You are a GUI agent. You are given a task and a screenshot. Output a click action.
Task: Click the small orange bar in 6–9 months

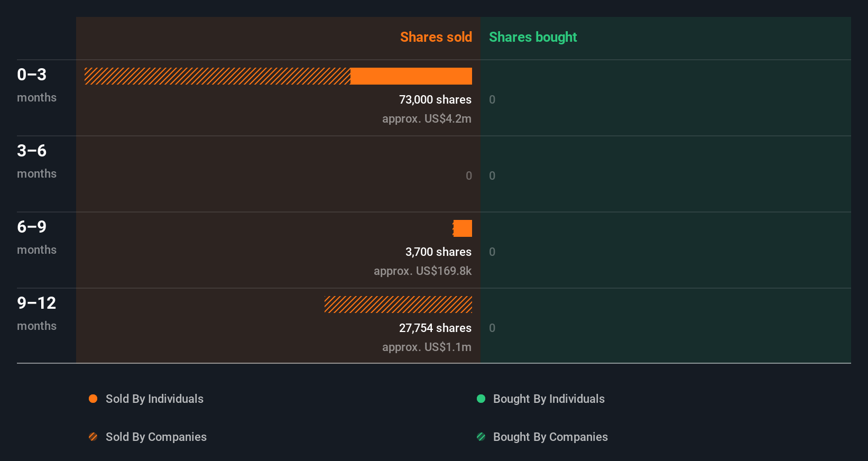click(463, 228)
